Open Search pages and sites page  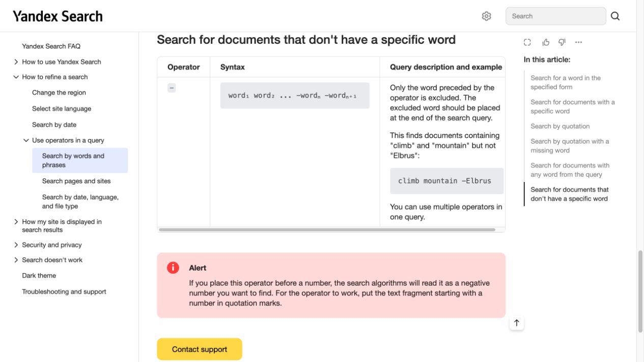[x=76, y=181]
